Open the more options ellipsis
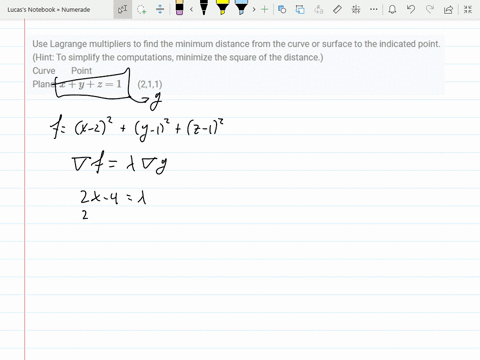 click(x=374, y=9)
